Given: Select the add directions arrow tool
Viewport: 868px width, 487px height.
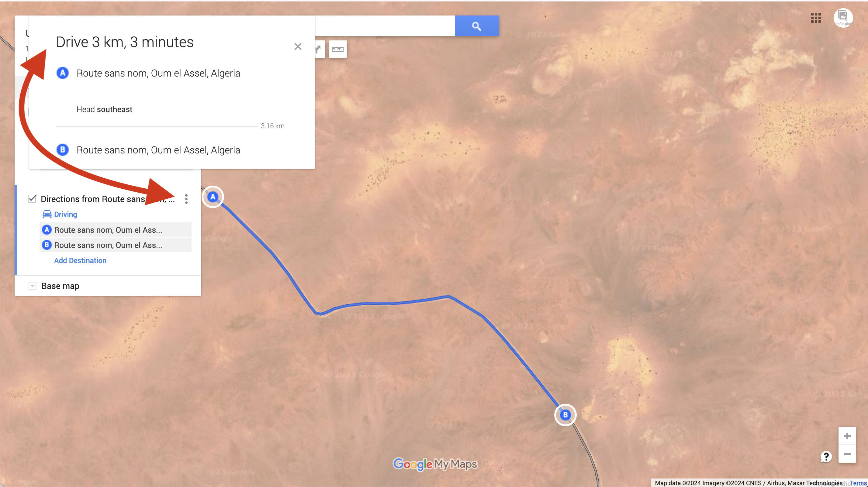Looking at the screenshot, I should [319, 50].
